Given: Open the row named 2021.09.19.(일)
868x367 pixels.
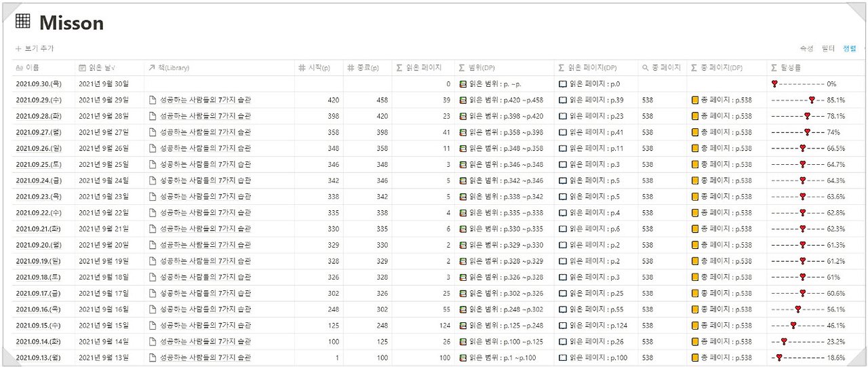Looking at the screenshot, I should click(39, 261).
